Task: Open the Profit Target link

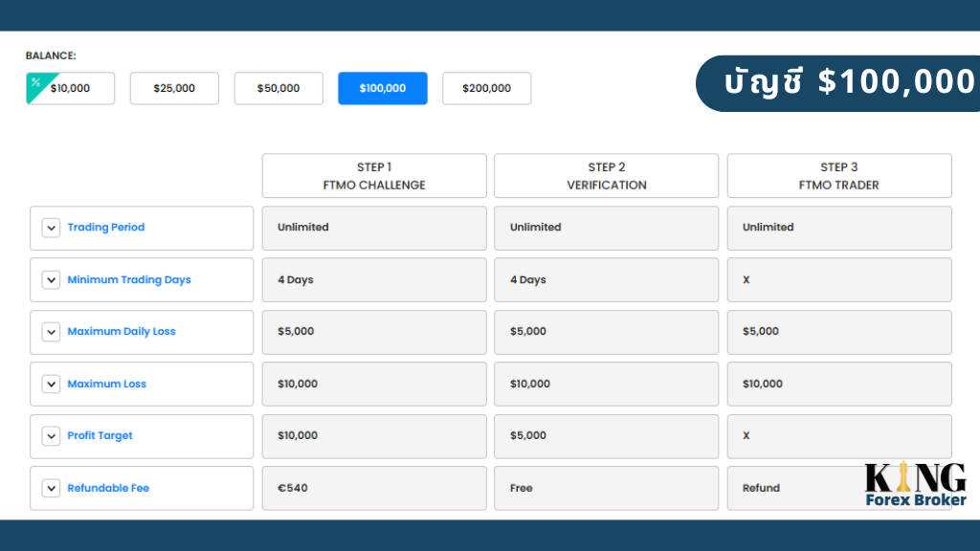Action: [x=100, y=435]
